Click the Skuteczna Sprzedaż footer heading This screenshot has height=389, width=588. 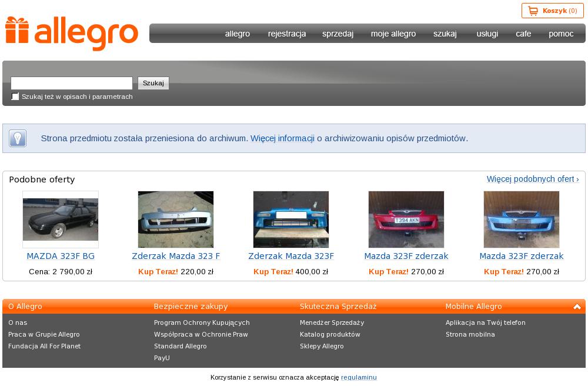[338, 307]
